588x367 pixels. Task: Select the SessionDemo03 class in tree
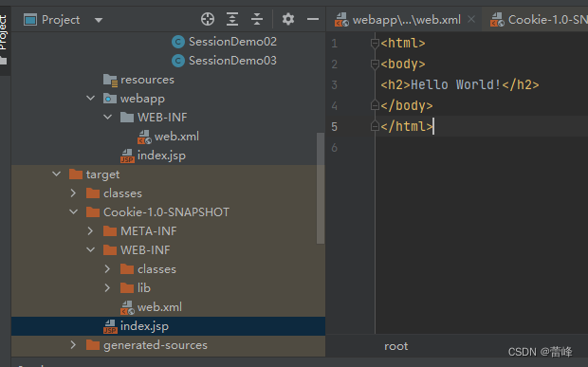point(232,61)
